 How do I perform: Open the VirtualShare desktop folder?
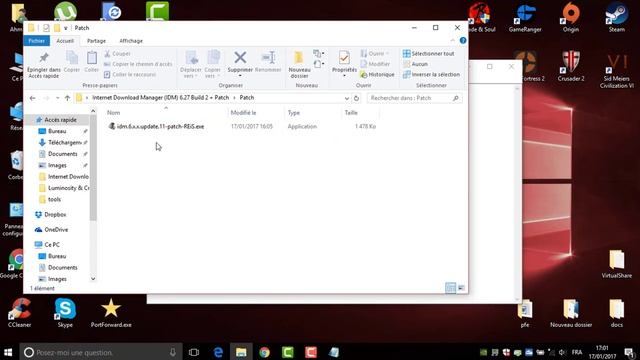(x=617, y=264)
